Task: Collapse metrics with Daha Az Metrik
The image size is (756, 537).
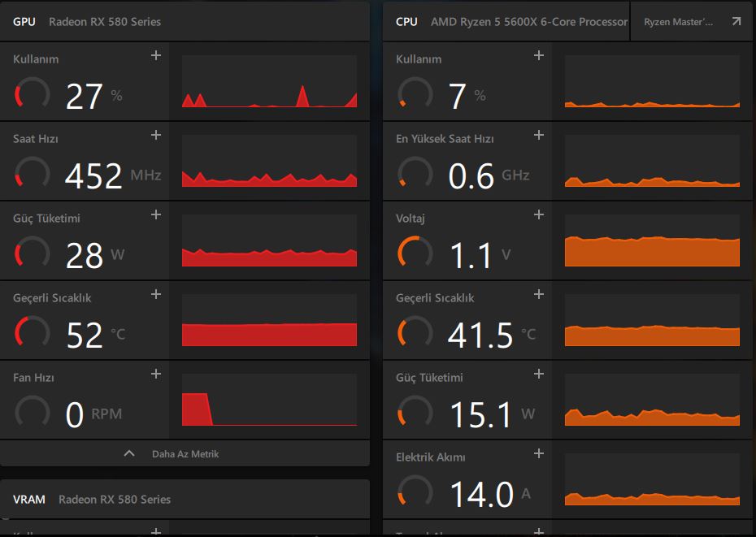Action: tap(185, 454)
